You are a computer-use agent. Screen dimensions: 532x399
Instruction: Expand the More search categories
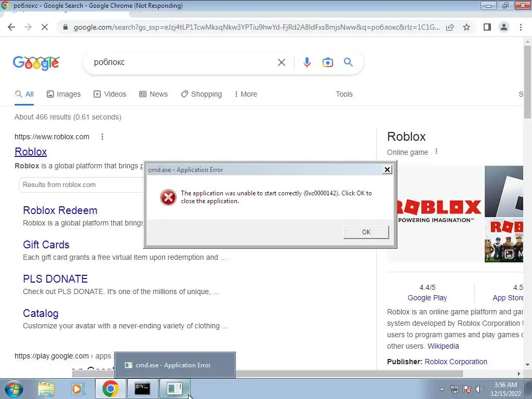[246, 94]
